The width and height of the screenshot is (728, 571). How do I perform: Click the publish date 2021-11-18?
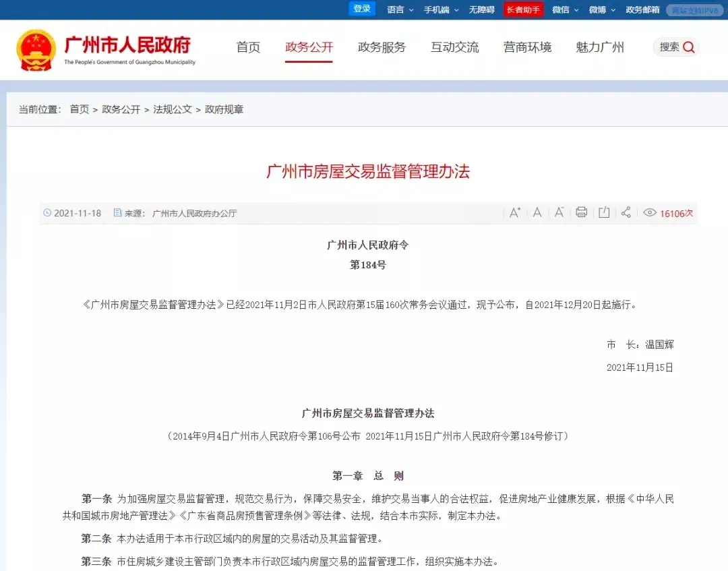tap(78, 213)
